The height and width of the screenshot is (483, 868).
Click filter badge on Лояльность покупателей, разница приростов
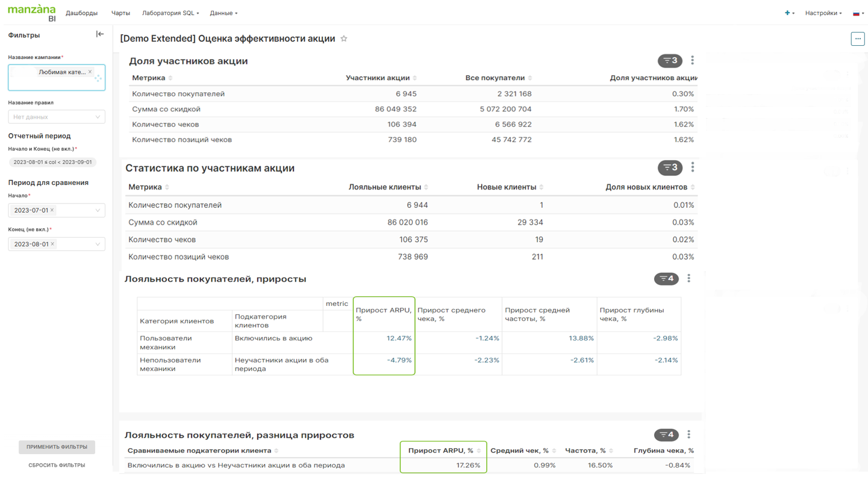(666, 435)
